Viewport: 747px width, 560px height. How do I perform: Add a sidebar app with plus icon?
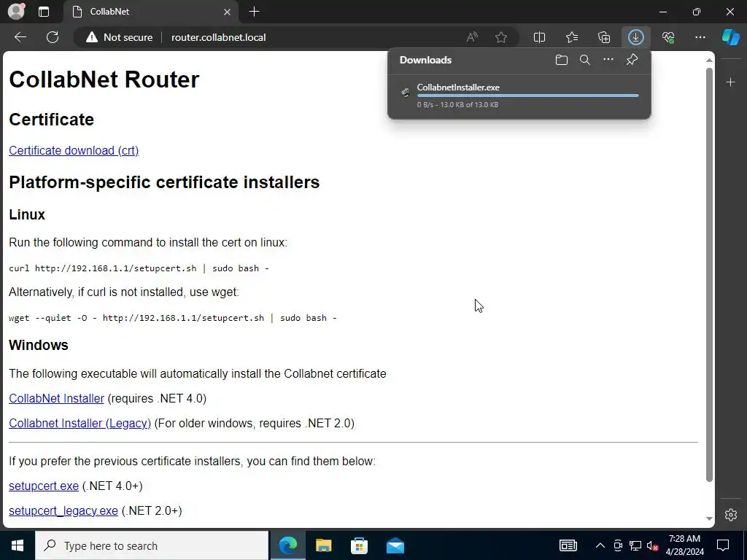pyautogui.click(x=730, y=82)
